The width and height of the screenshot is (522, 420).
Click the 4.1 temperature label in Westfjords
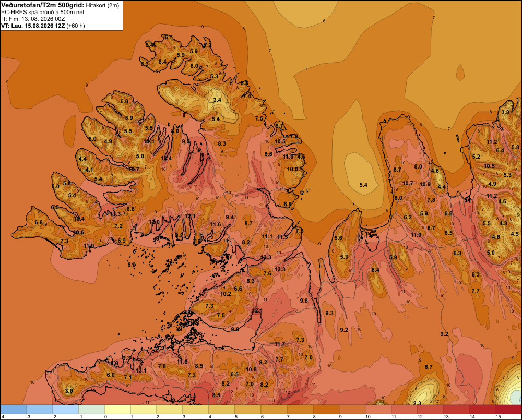click(x=89, y=170)
